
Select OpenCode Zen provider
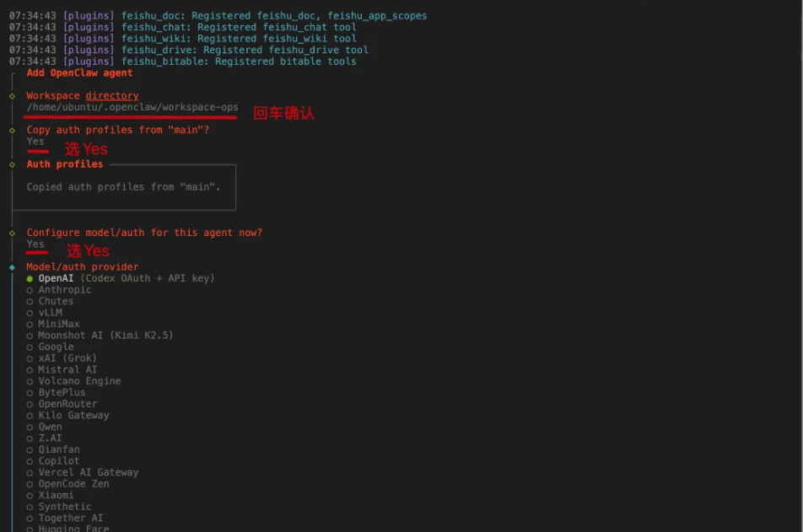(67, 484)
